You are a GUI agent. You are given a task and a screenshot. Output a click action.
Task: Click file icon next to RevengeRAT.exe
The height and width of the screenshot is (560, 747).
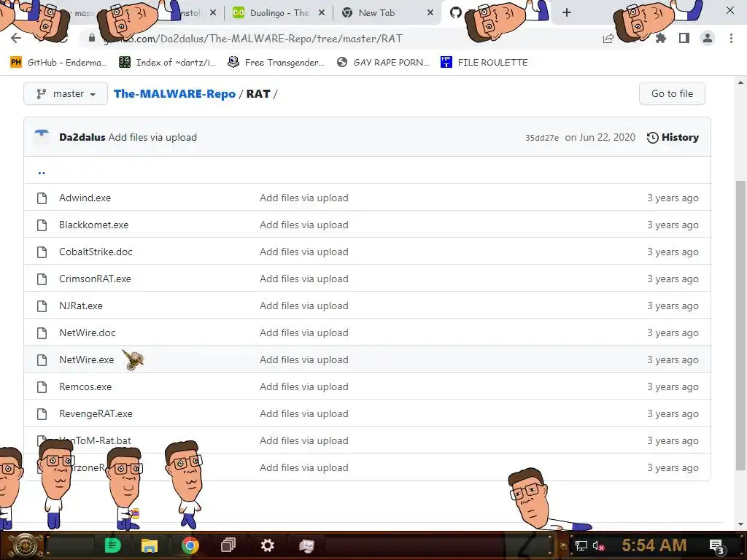pyautogui.click(x=42, y=414)
